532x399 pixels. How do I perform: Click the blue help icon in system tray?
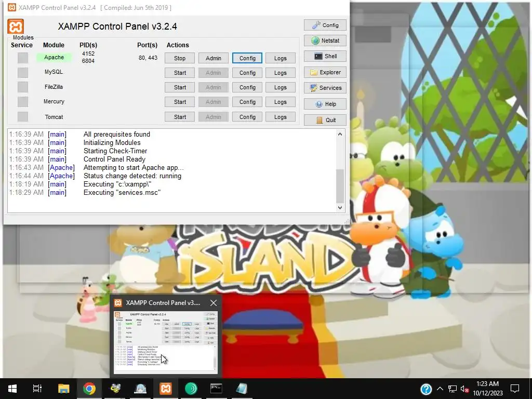coord(426,389)
